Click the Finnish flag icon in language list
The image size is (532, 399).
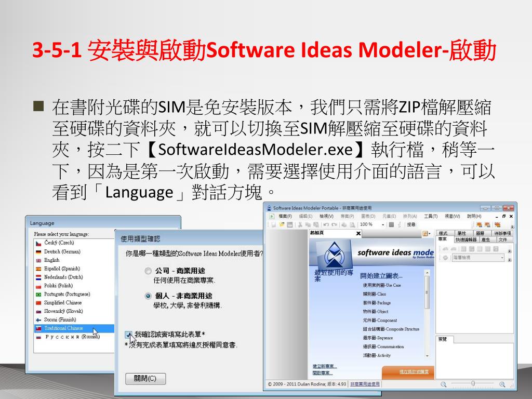(x=38, y=320)
